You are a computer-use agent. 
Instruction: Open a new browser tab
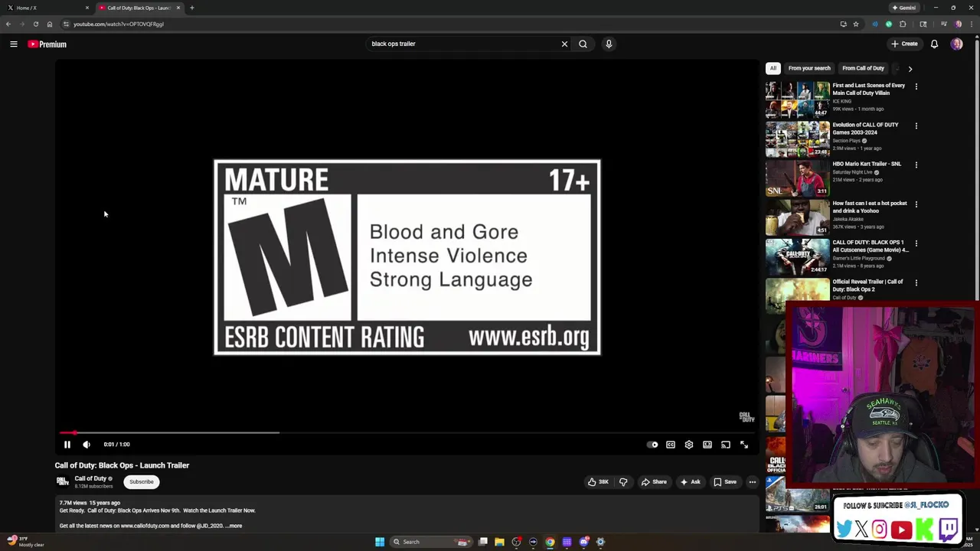192,8
